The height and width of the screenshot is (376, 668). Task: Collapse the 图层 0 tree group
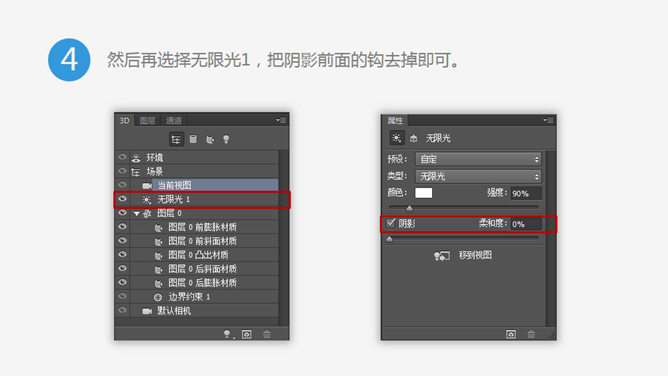(137, 213)
